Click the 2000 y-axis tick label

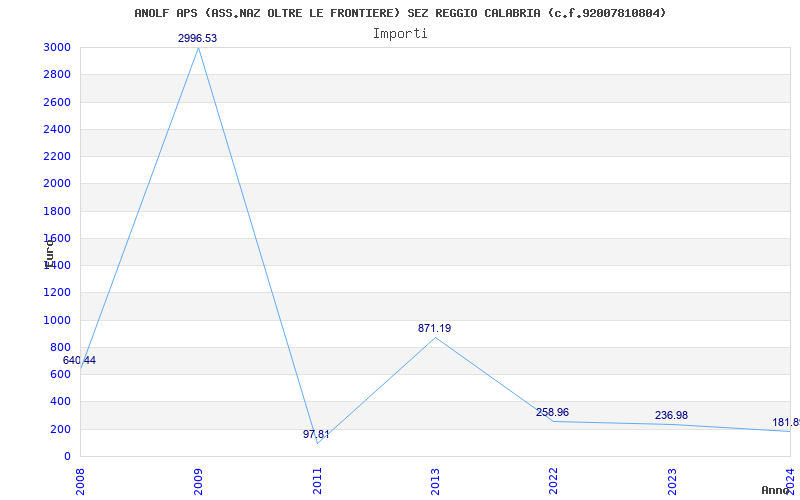click(57, 184)
